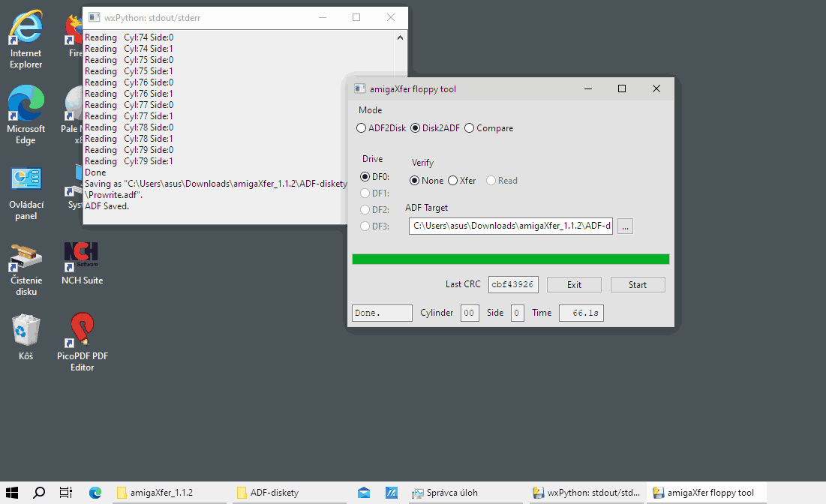826x504 pixels.
Task: Open Ovládací panel desktop icon
Action: pos(26,190)
